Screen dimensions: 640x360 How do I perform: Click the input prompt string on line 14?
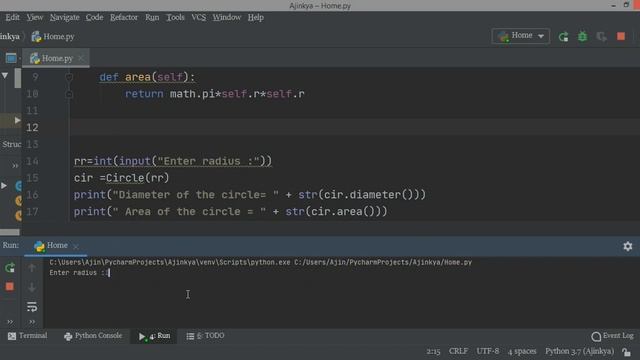coord(209,161)
